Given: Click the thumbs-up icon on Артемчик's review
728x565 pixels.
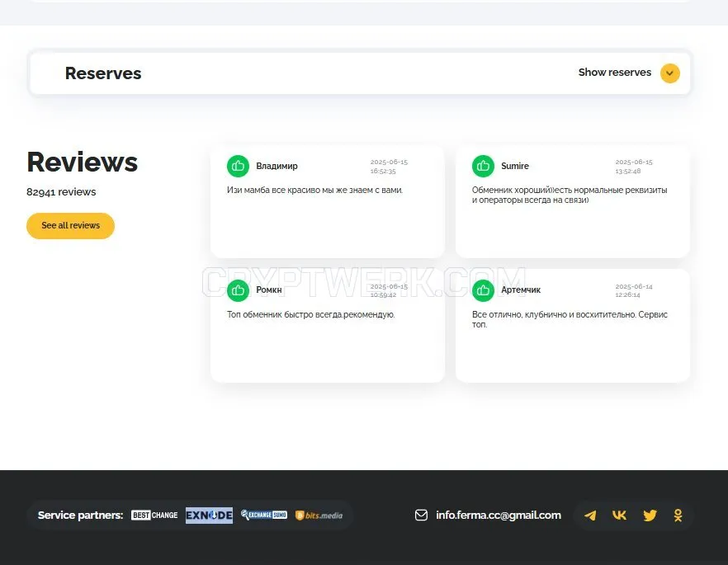Looking at the screenshot, I should pos(483,290).
